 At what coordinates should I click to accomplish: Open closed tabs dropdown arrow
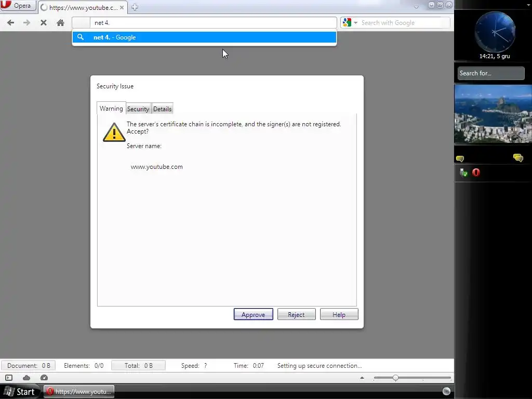pos(416,6)
